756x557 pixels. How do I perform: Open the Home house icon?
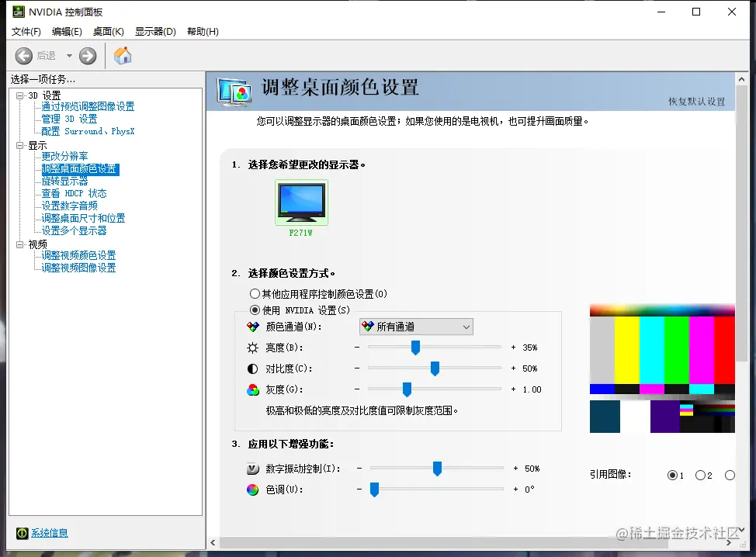pos(123,55)
